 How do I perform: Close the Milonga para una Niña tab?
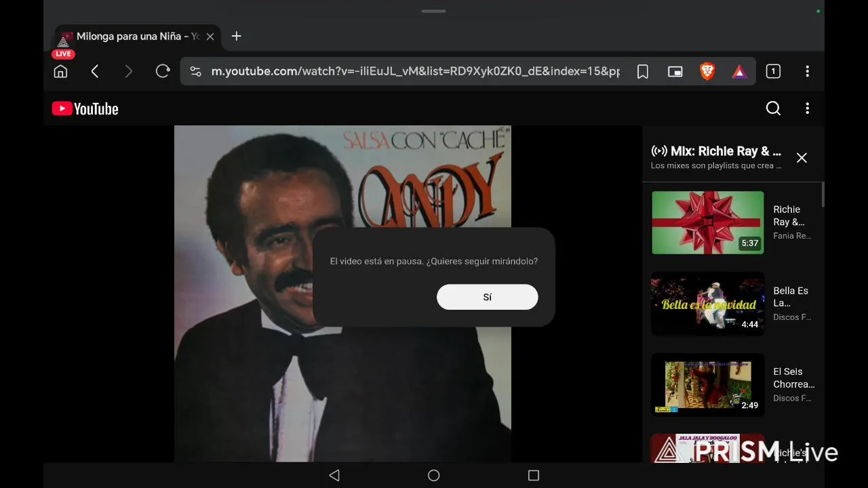pyautogui.click(x=210, y=37)
